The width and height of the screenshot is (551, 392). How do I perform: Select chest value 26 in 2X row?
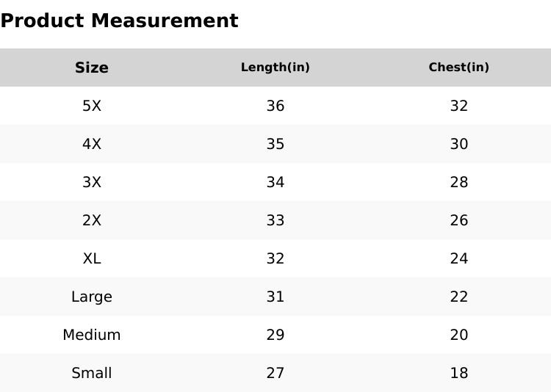pos(459,220)
